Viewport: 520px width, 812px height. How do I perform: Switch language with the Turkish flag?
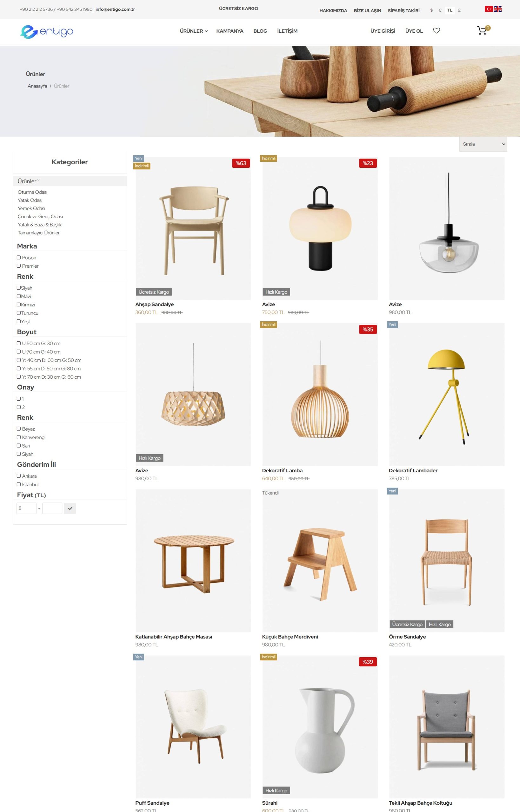[x=489, y=9]
